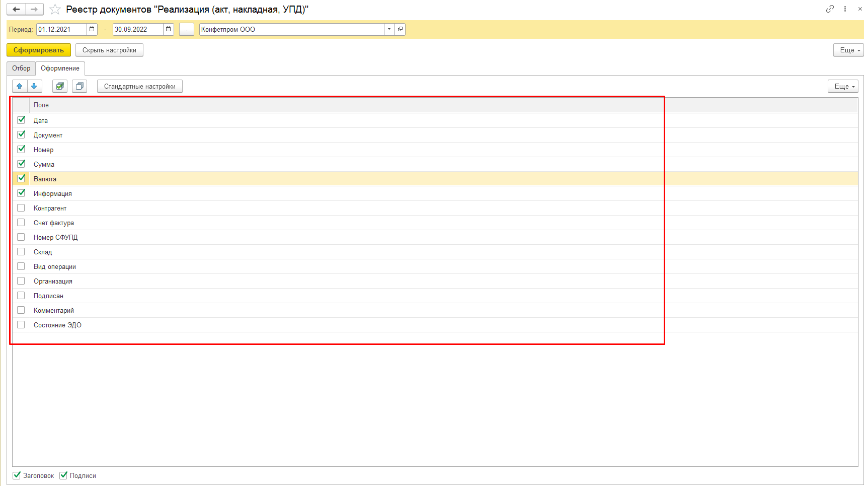The image size is (868, 486).
Task: Enable the Организация field checkbox
Action: click(x=21, y=281)
